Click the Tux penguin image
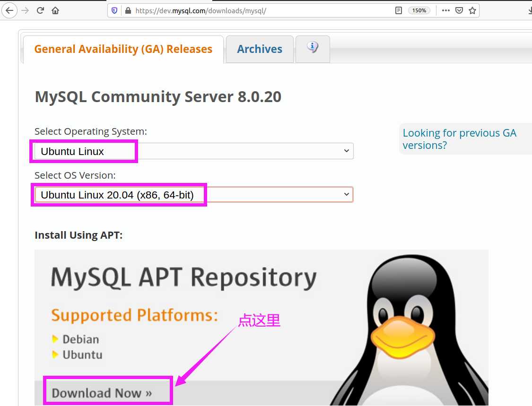This screenshot has height=406, width=532. click(409, 329)
